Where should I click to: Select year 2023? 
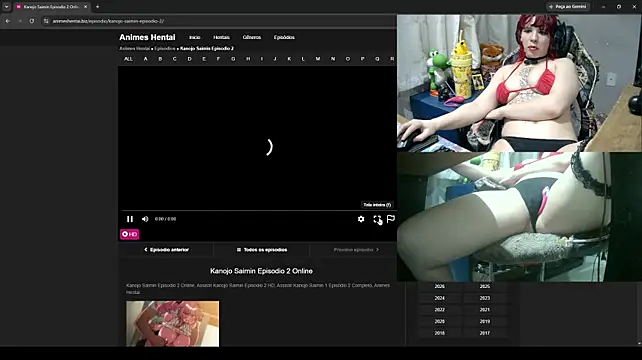click(485, 298)
